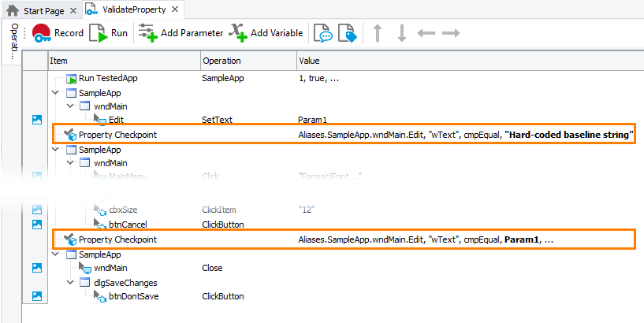This screenshot has height=323, width=644.
Task: Start recording with the Record button
Action: (58, 33)
